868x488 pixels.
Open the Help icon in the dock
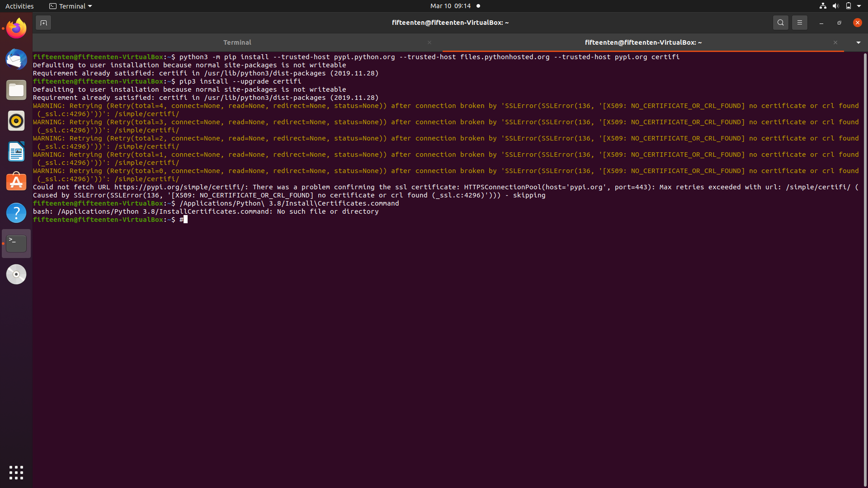coord(16,213)
